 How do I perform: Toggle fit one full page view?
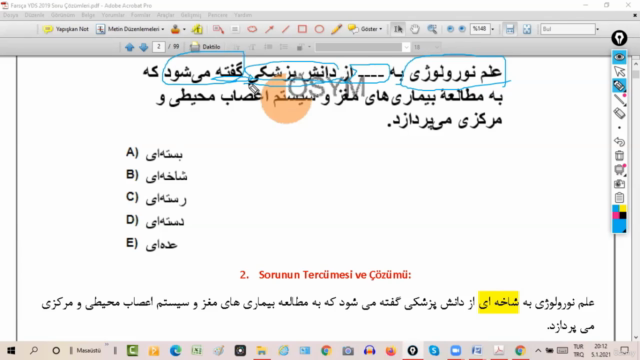(527, 29)
